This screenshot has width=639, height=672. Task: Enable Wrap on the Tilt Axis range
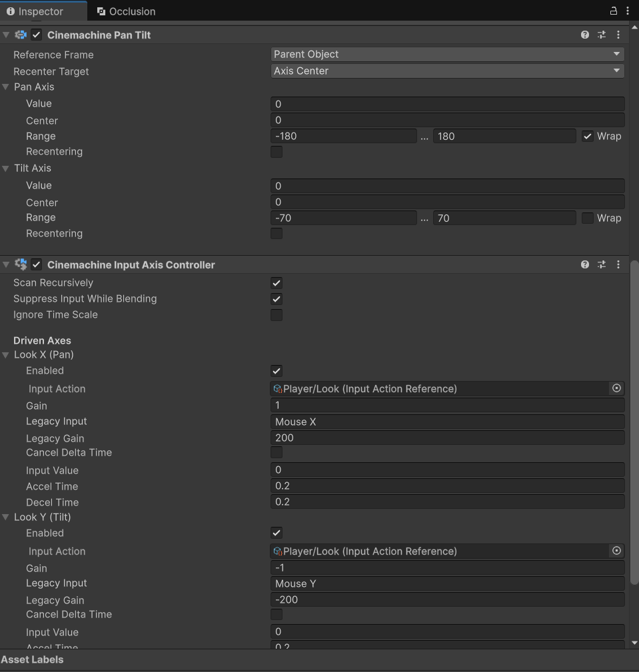[587, 217]
